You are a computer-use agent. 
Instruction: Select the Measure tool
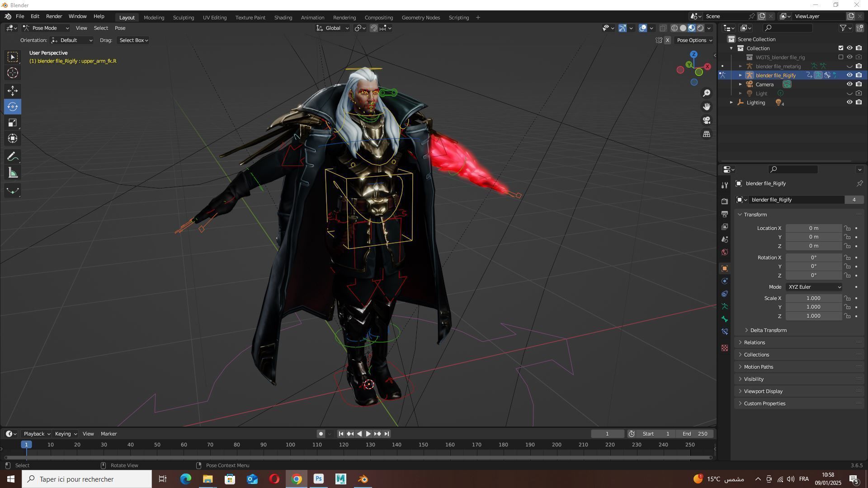point(13,173)
